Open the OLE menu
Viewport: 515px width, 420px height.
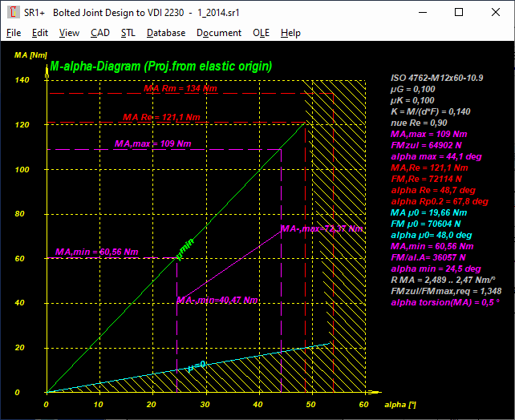261,33
